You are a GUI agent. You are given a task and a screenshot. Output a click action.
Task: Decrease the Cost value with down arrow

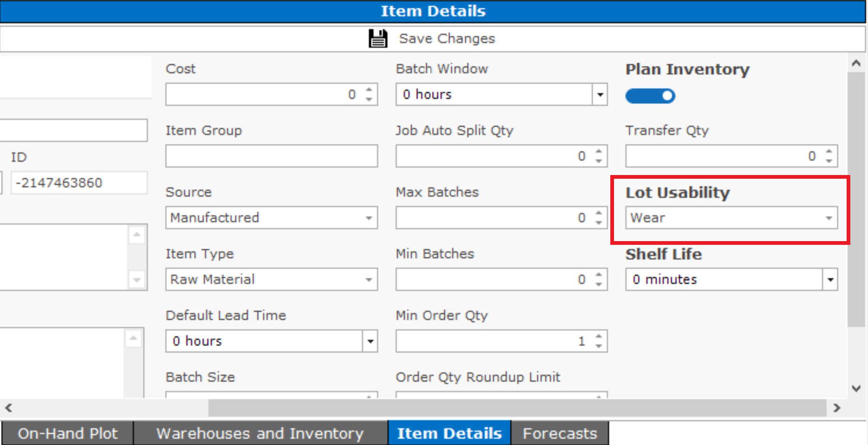[x=369, y=99]
